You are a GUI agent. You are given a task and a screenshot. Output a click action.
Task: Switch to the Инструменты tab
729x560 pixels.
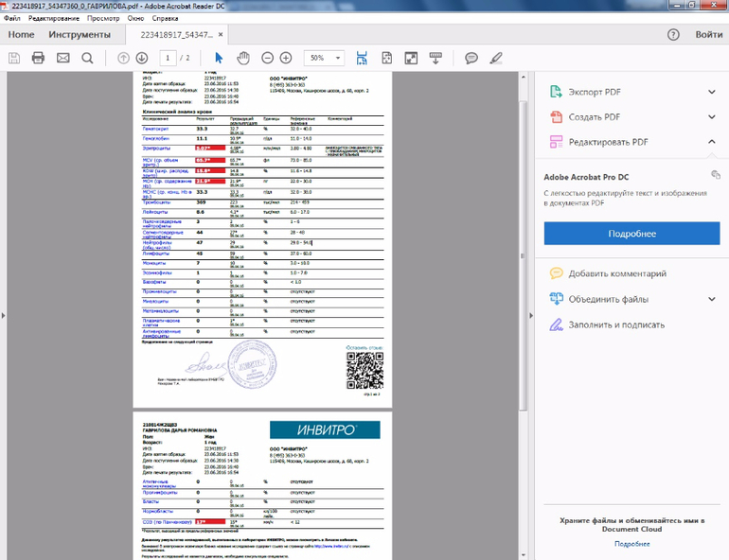pyautogui.click(x=80, y=35)
